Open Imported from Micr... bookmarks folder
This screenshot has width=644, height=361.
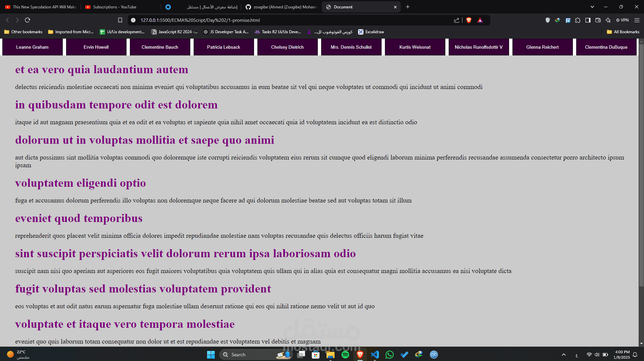pyautogui.click(x=71, y=32)
